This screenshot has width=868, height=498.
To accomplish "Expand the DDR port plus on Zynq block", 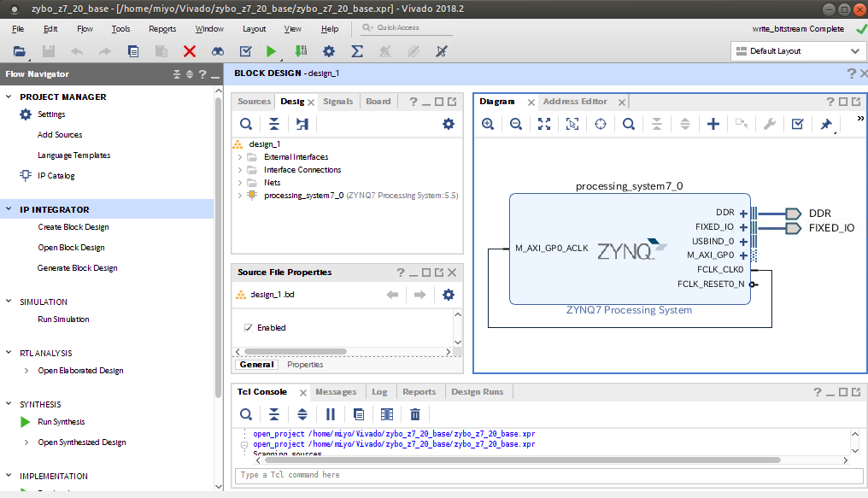I will (x=743, y=214).
